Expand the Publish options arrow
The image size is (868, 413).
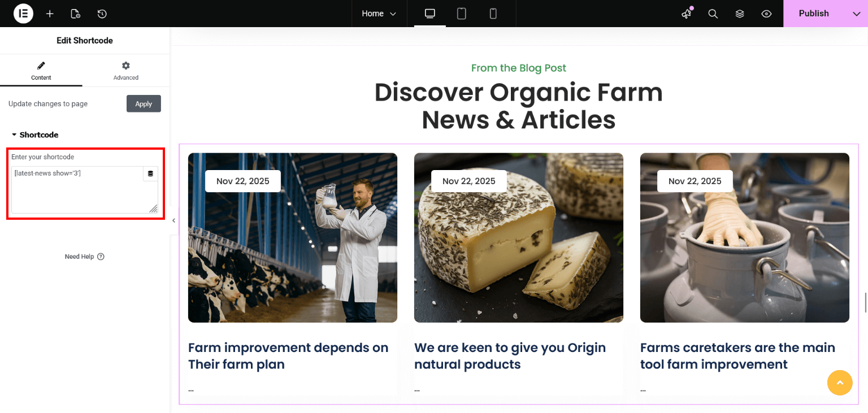click(856, 14)
